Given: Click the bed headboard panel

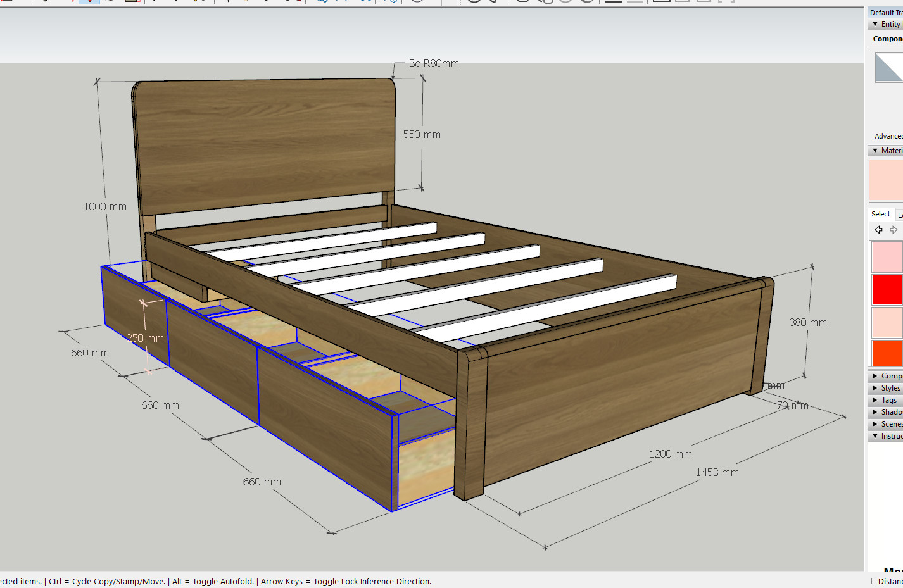Looking at the screenshot, I should pyautogui.click(x=266, y=146).
